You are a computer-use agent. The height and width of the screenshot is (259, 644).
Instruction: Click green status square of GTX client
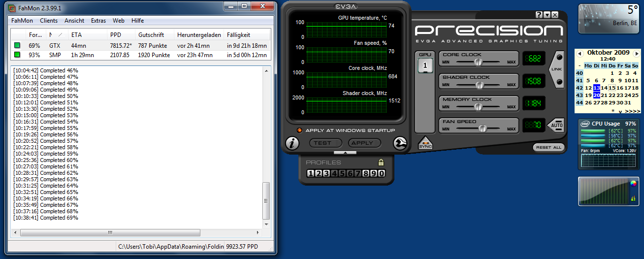point(17,45)
